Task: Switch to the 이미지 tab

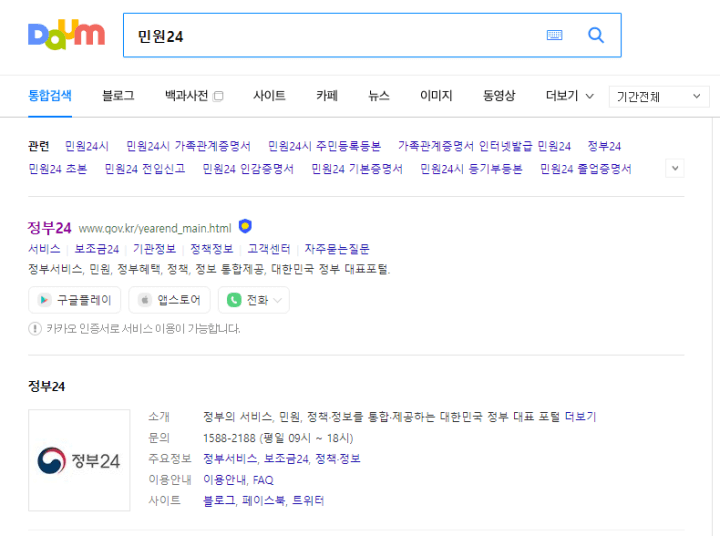Action: (x=436, y=96)
